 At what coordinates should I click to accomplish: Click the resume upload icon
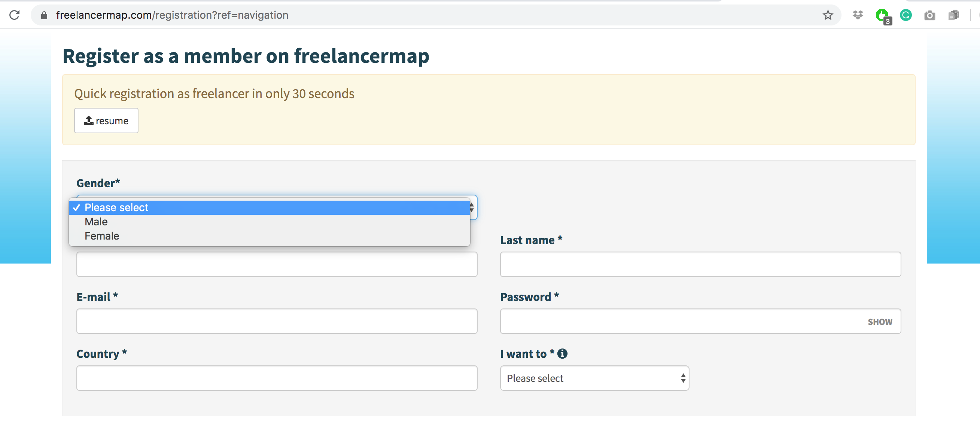coord(88,120)
